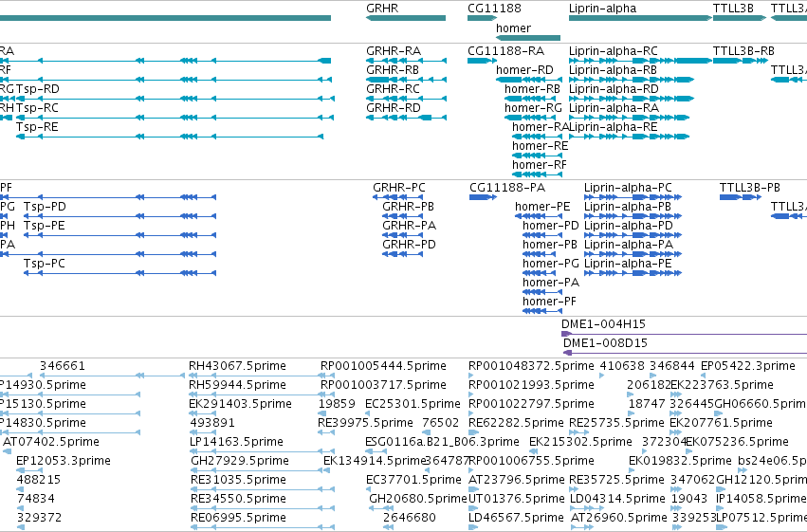Screen dimensions: 807x532
Task: Click the homer-PD protein label
Action: click(550, 226)
